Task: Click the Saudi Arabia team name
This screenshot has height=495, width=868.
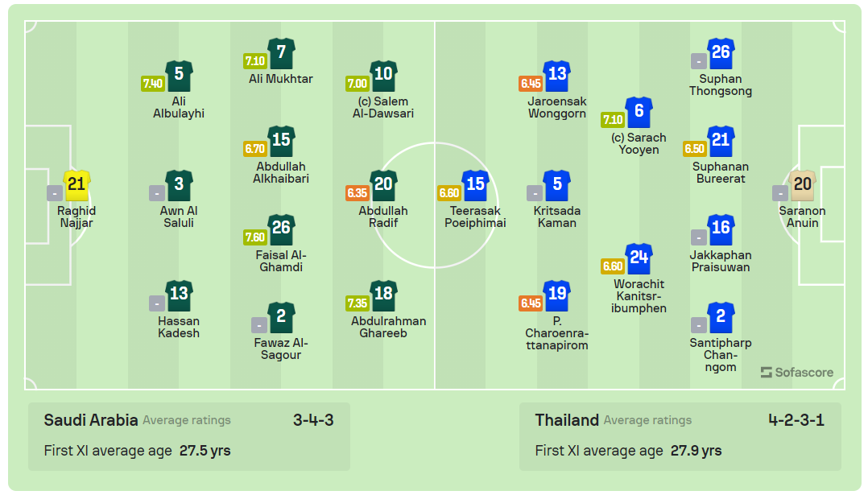Action: tap(91, 420)
